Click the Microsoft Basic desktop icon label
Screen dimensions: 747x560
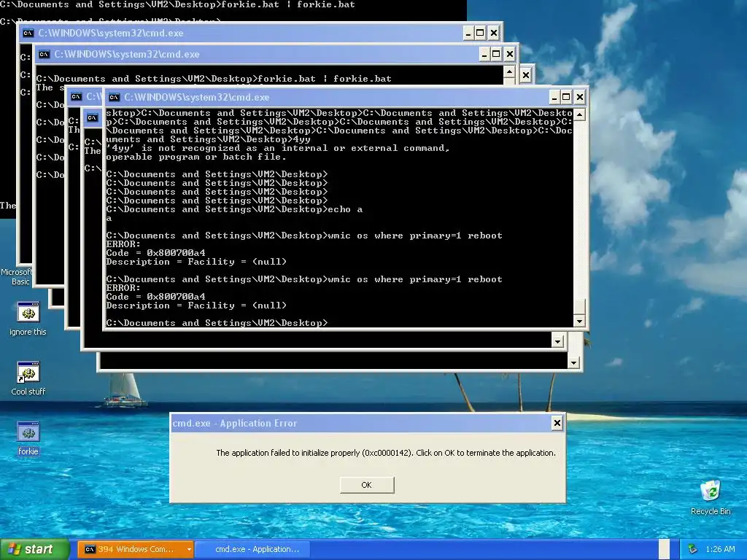click(x=16, y=276)
